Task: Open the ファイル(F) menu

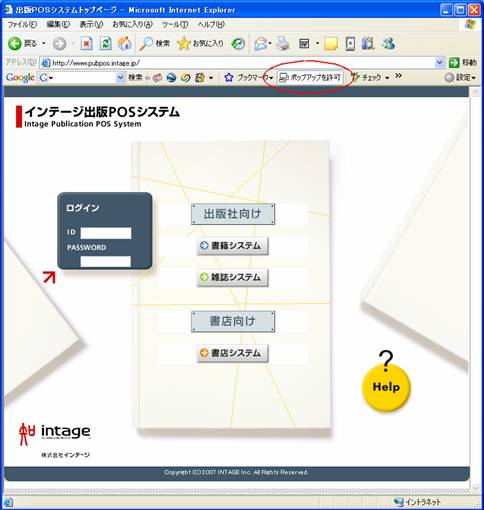Action: [22, 24]
